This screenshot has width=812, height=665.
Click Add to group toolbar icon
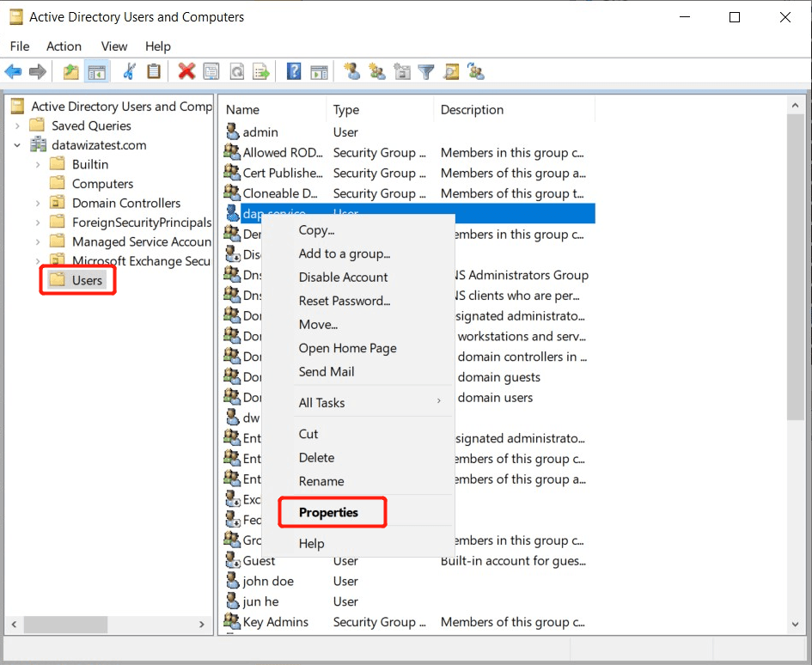coord(476,71)
